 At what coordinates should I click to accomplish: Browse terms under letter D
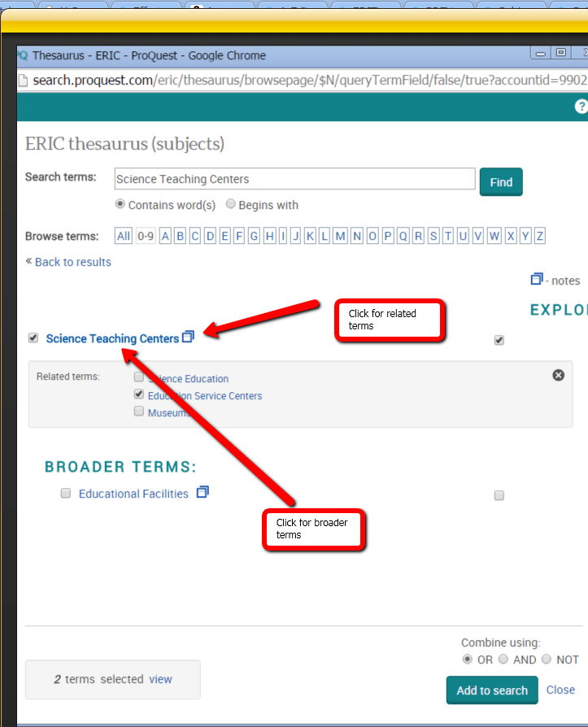pyautogui.click(x=210, y=236)
